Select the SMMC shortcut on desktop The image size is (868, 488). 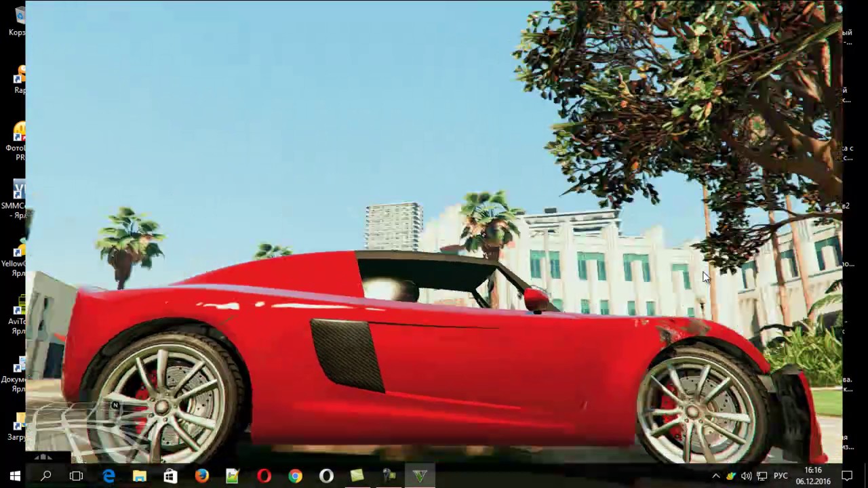(x=15, y=200)
